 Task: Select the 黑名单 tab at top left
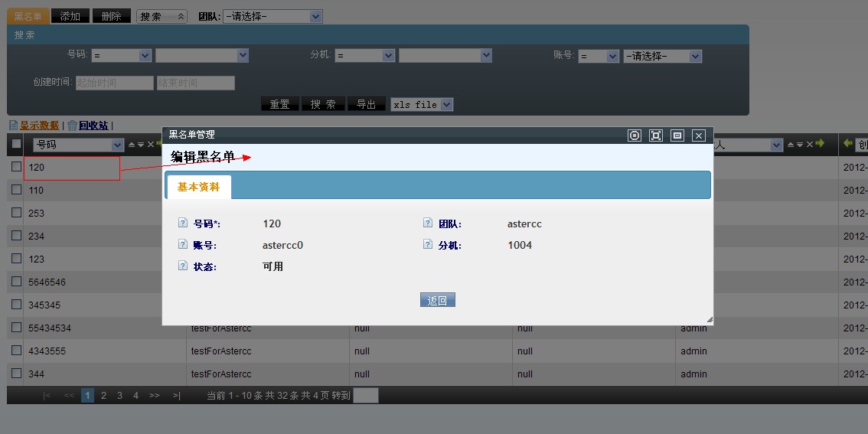[x=28, y=16]
